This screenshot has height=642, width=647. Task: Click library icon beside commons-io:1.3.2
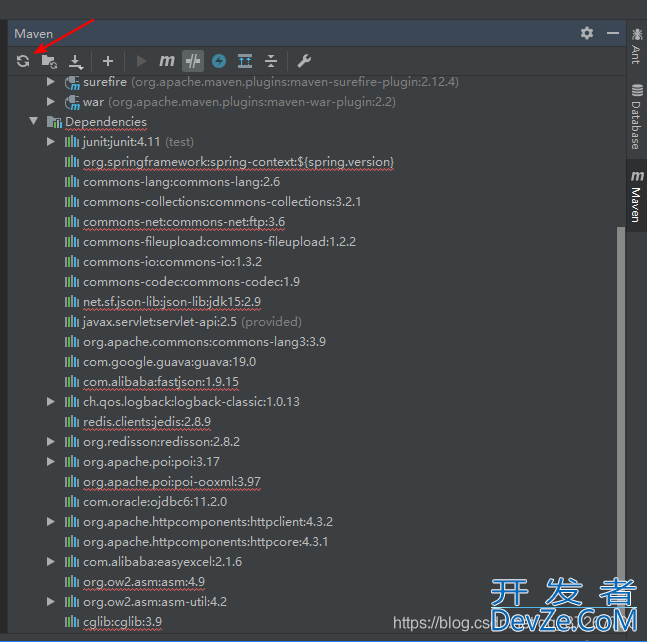click(72, 262)
